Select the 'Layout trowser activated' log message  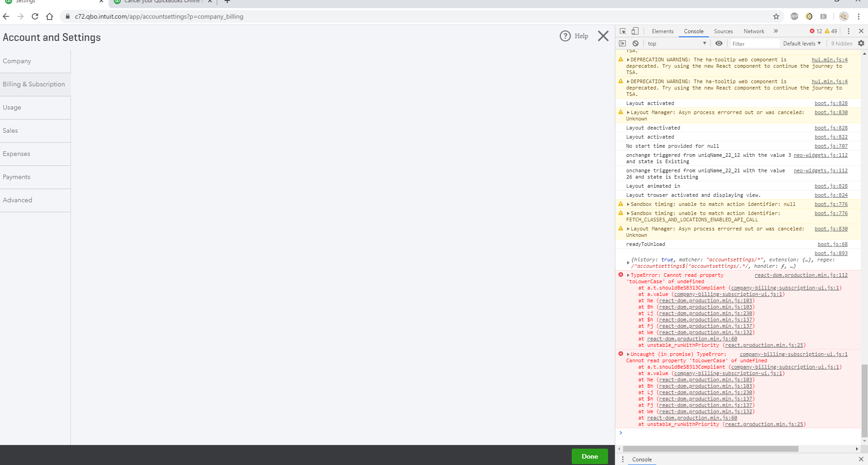pos(693,195)
